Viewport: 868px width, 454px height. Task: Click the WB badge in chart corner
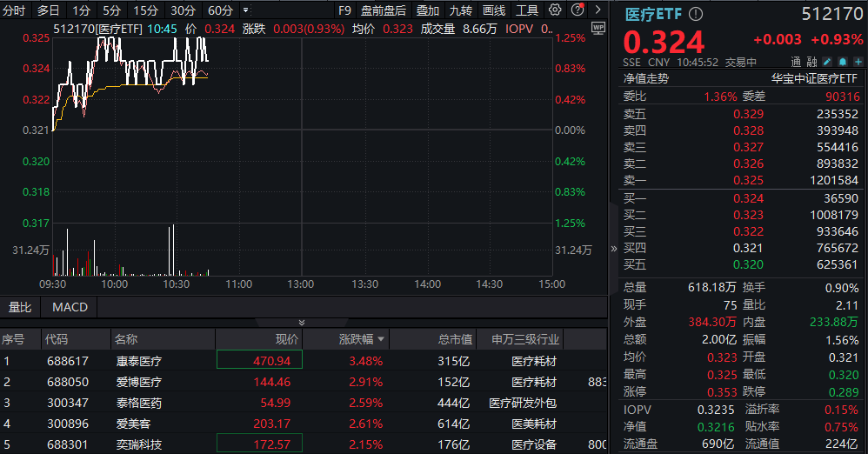coord(597,28)
